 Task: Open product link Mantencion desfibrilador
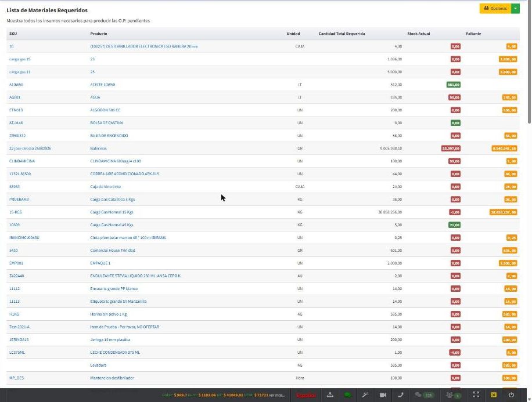tap(112, 378)
